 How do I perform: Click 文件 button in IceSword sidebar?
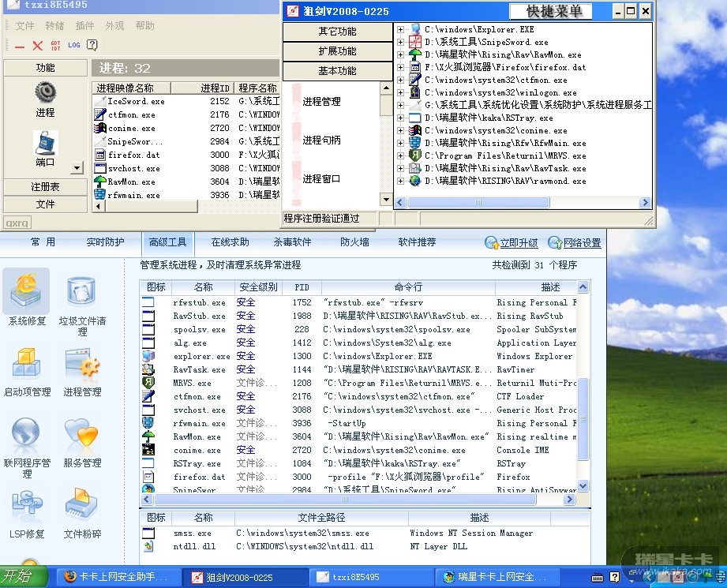coord(46,204)
